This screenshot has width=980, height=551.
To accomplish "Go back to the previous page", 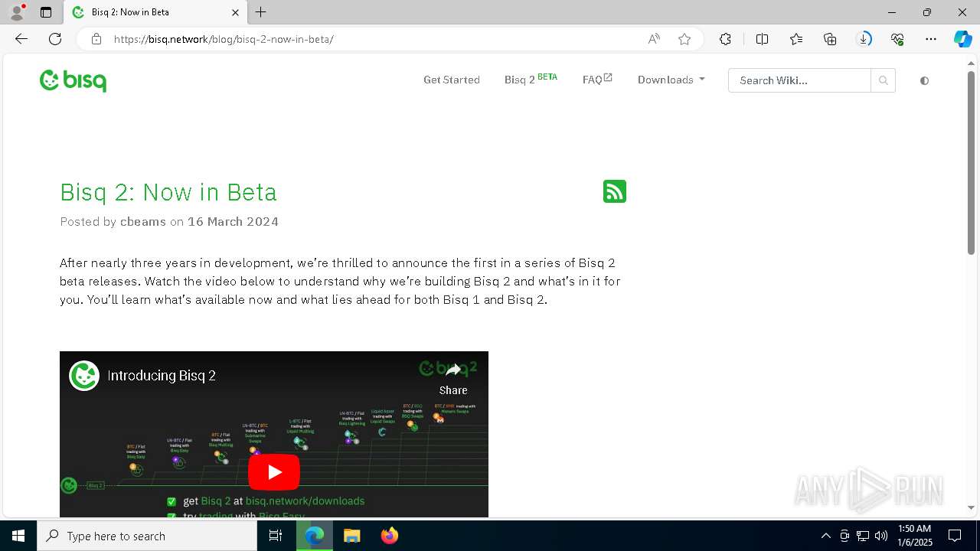I will (x=21, y=39).
